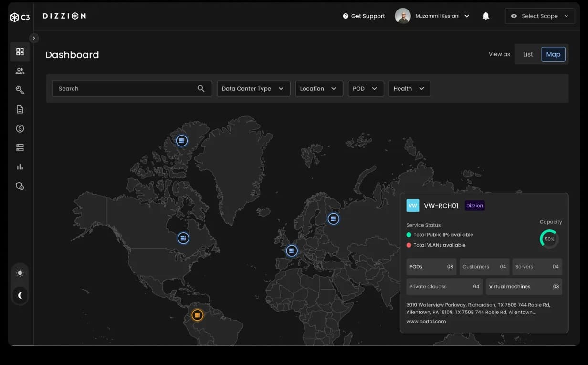Open the Virtual machines 03 link

(x=524, y=287)
